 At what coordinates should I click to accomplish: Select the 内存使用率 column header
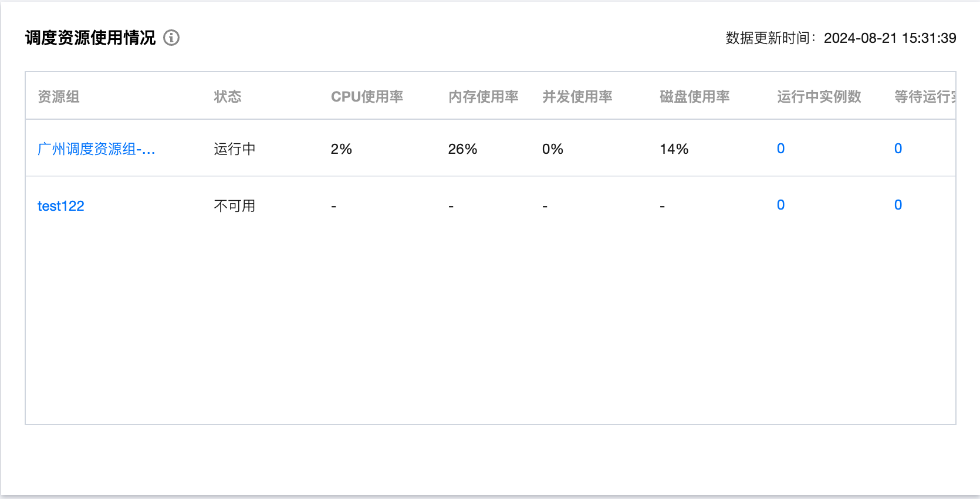[484, 97]
